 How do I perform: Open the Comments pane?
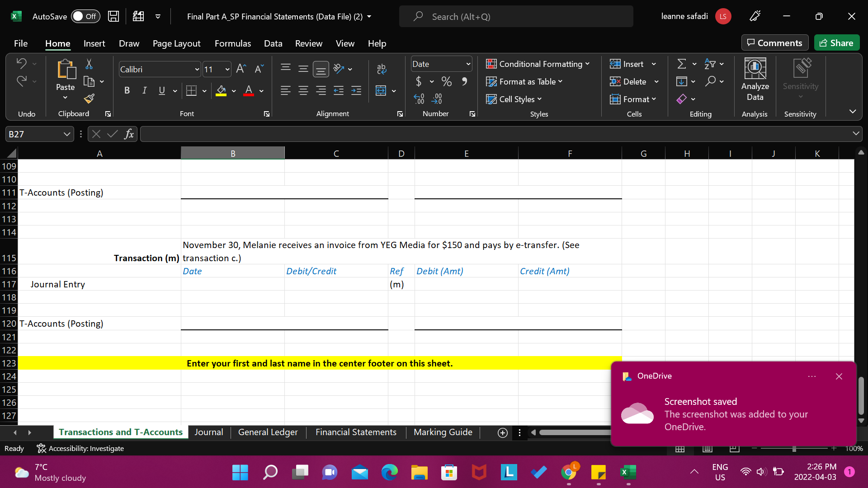coord(774,42)
